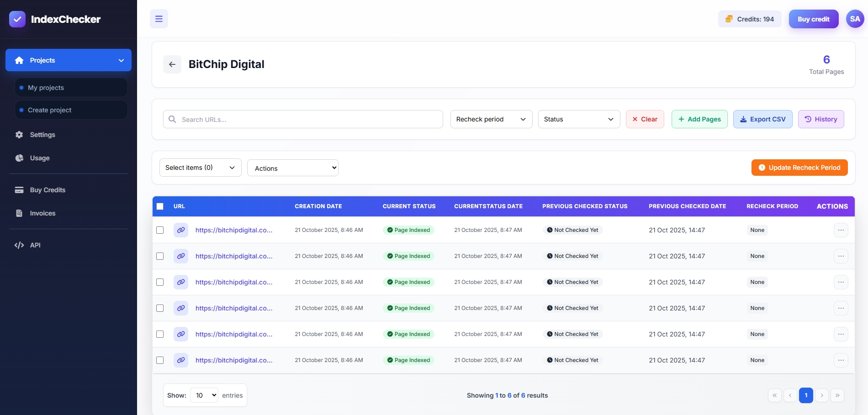Image resolution: width=868 pixels, height=415 pixels.
Task: Open the Usage sidebar item
Action: tap(40, 158)
